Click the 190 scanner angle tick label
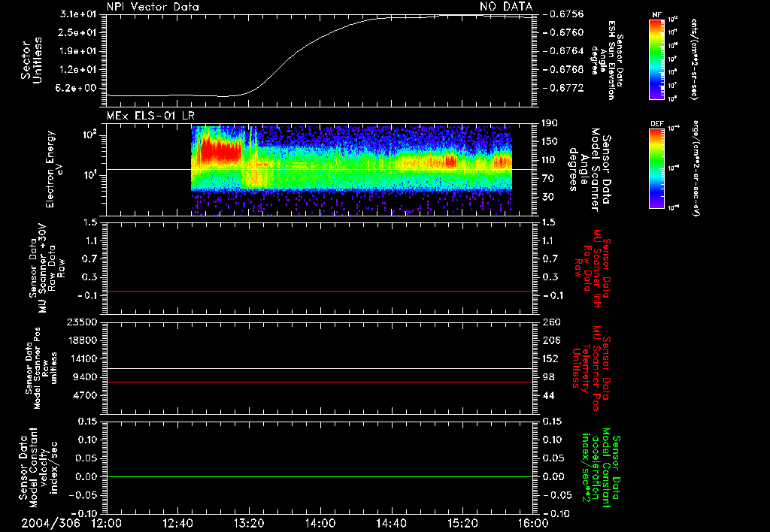This screenshot has height=532, width=770. (550, 123)
